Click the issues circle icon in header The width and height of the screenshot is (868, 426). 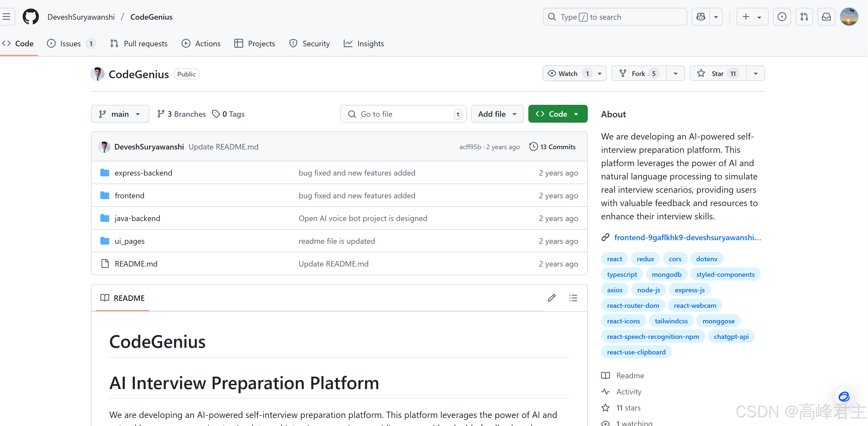click(x=782, y=17)
